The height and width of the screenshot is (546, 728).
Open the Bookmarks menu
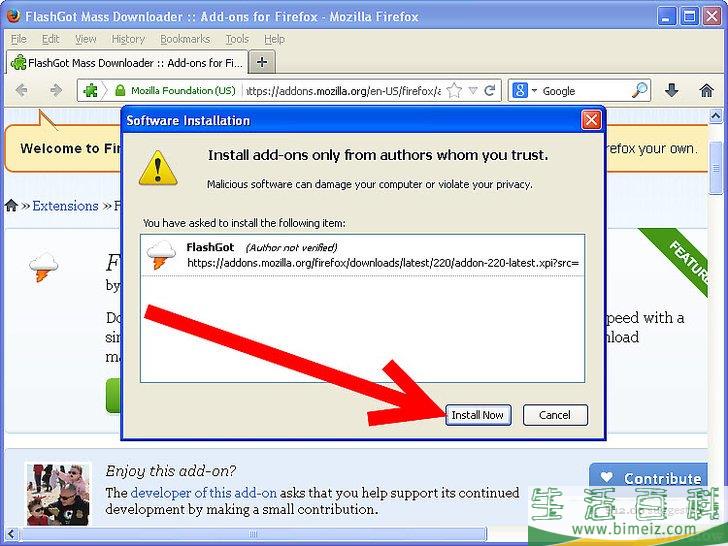[185, 39]
